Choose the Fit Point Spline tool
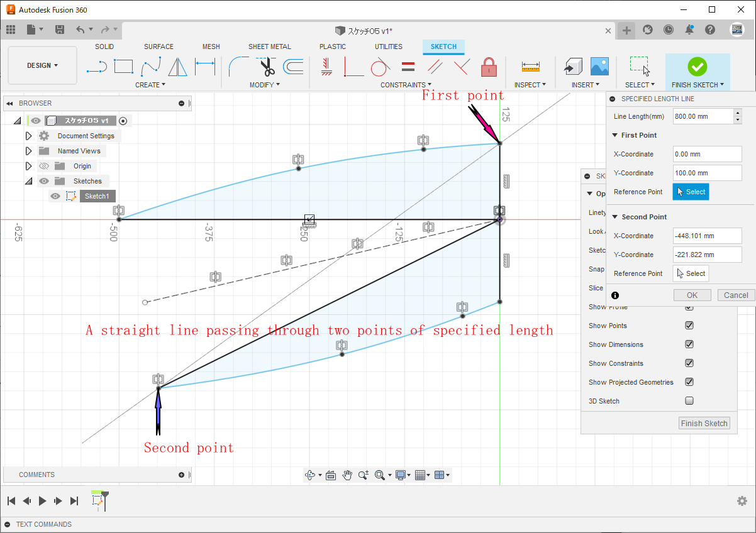This screenshot has width=756, height=533. [x=152, y=66]
